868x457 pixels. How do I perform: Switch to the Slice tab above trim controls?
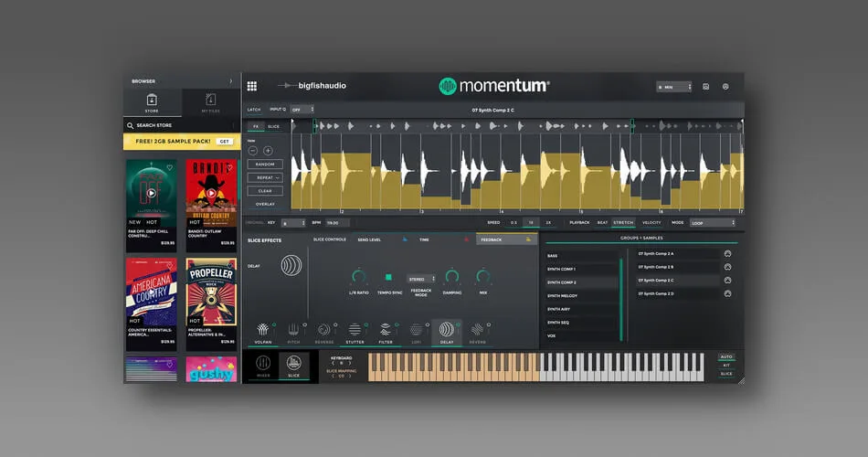pos(274,127)
